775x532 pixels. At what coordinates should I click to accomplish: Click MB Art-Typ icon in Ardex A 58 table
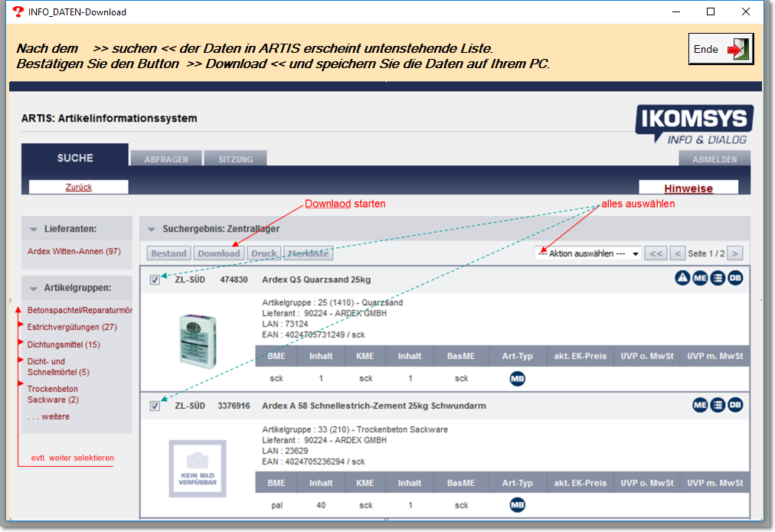point(517,505)
